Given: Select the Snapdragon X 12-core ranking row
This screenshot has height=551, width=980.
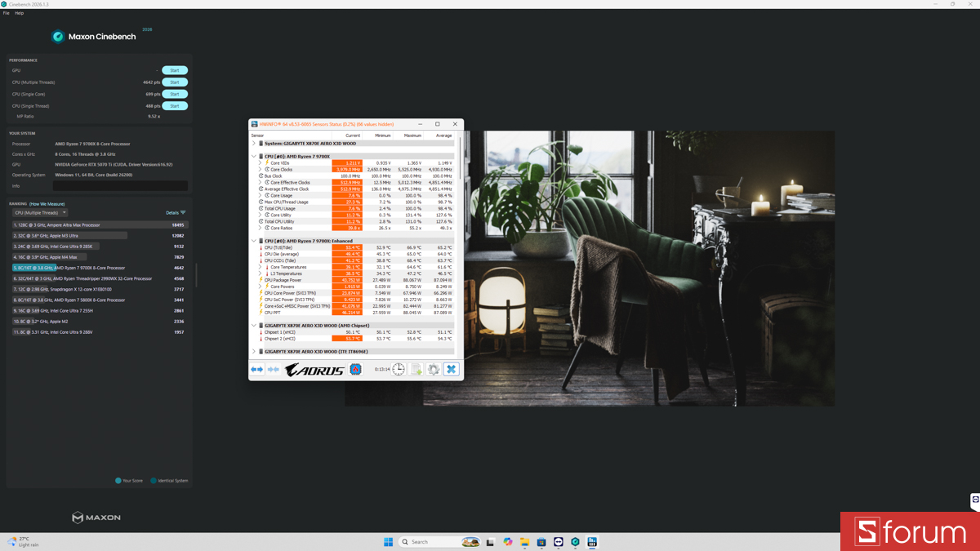Looking at the screenshot, I should click(x=99, y=289).
